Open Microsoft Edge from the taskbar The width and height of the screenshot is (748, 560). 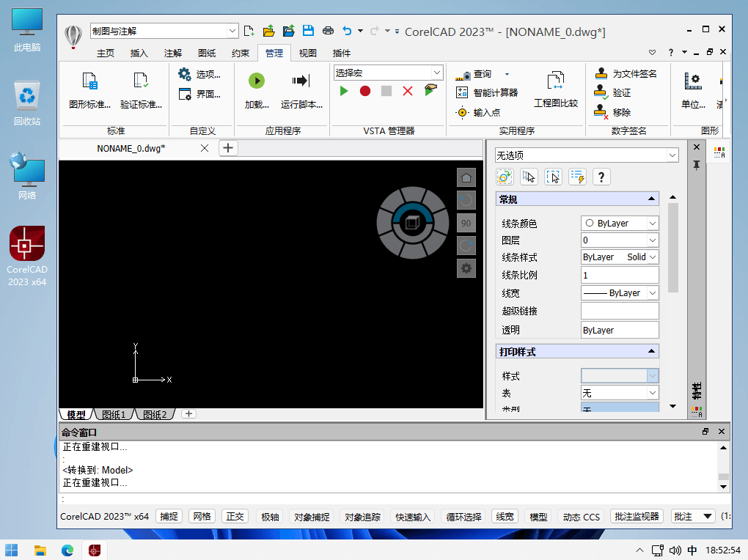tap(67, 550)
